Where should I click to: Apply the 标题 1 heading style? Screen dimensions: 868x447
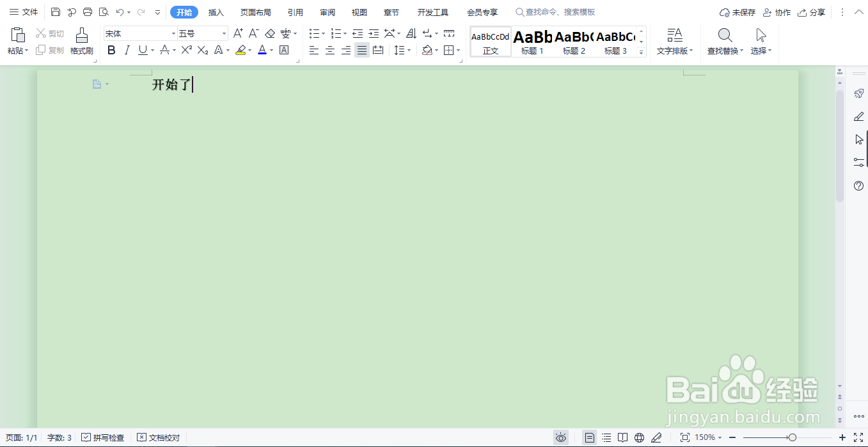532,42
